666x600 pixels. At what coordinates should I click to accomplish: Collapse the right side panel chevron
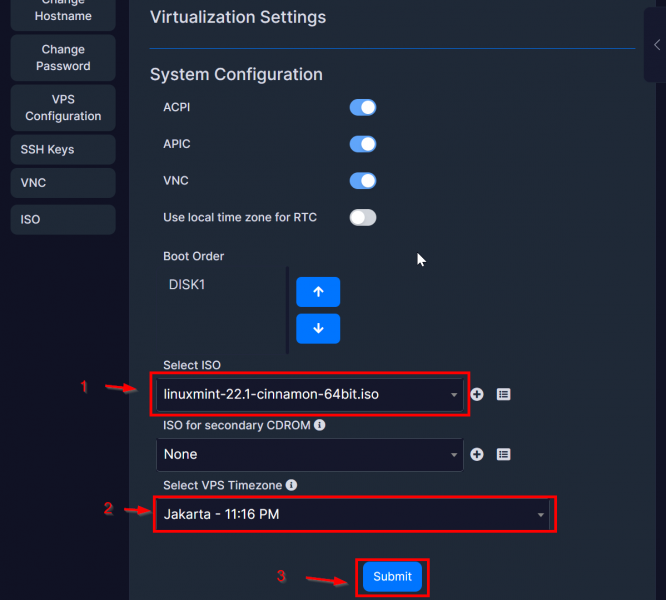657,45
